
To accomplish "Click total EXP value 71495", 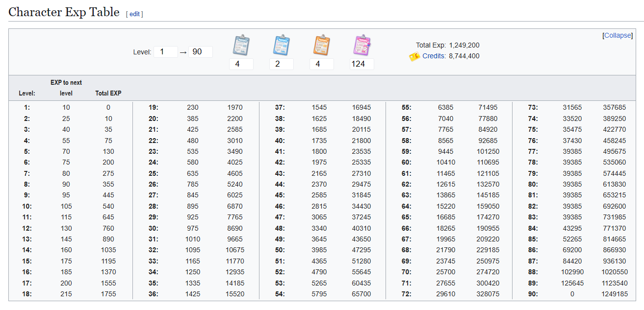I will pos(488,107).
